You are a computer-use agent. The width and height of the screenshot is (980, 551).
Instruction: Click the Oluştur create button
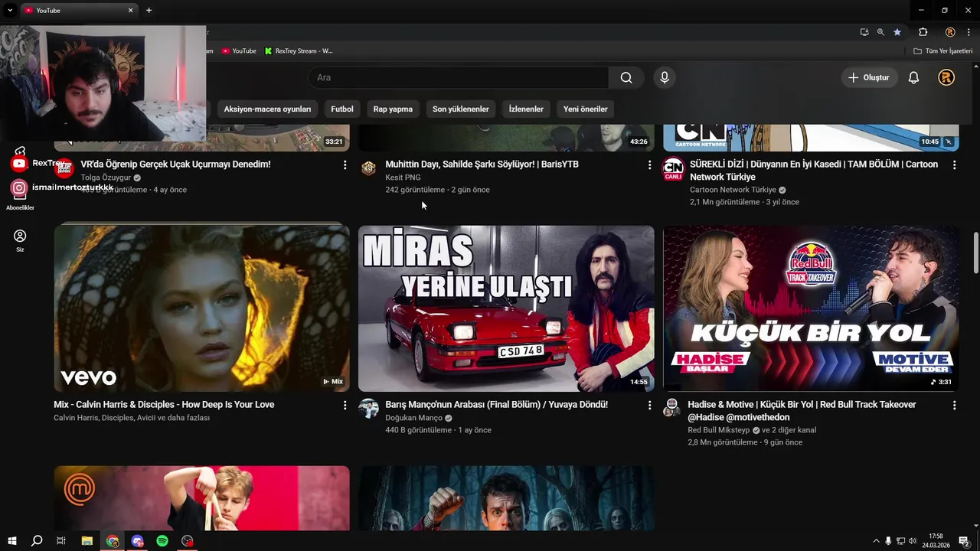(x=870, y=77)
